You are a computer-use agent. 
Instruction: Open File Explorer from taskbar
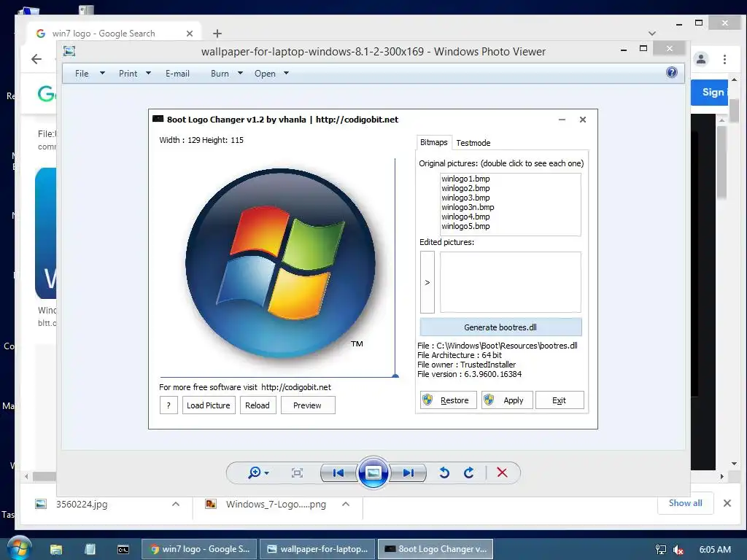pyautogui.click(x=56, y=550)
